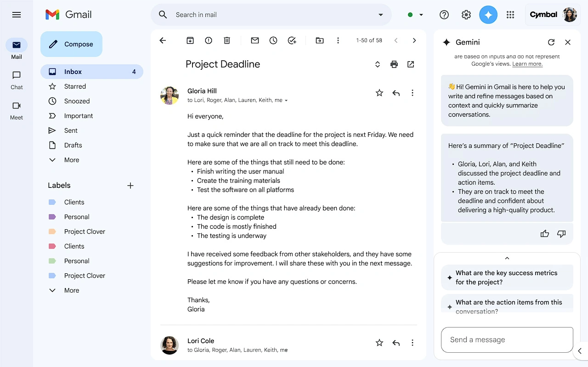Select the Inbox folder
588x367 pixels.
coord(92,72)
